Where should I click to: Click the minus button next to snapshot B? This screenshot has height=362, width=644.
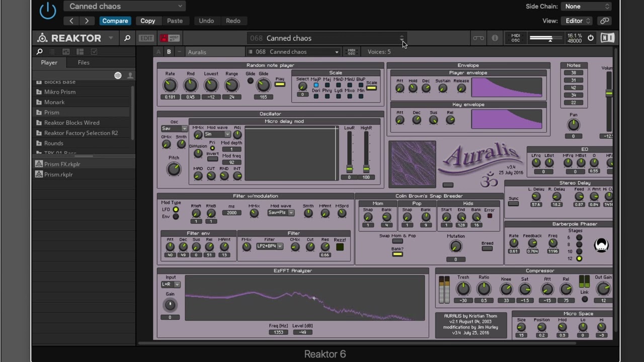tap(179, 52)
